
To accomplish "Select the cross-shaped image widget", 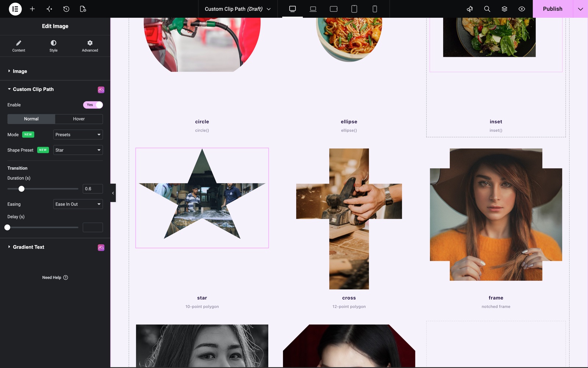I will pyautogui.click(x=349, y=219).
